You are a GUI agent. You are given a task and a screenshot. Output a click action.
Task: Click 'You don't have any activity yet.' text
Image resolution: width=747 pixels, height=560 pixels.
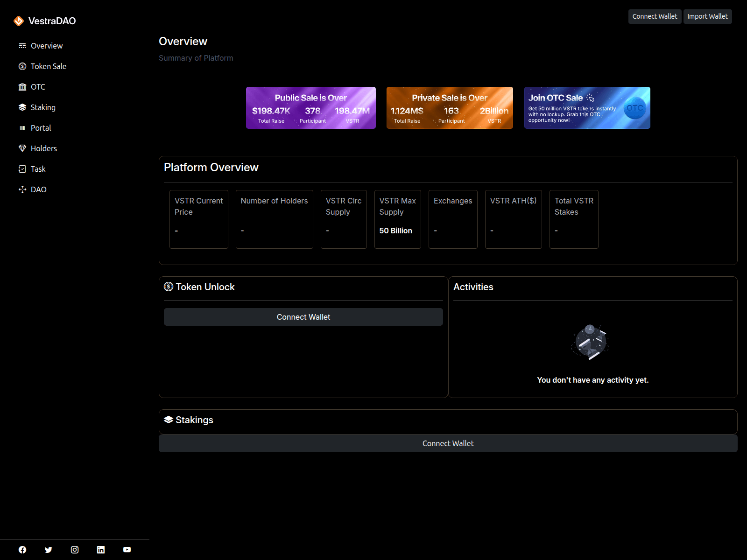coord(593,380)
